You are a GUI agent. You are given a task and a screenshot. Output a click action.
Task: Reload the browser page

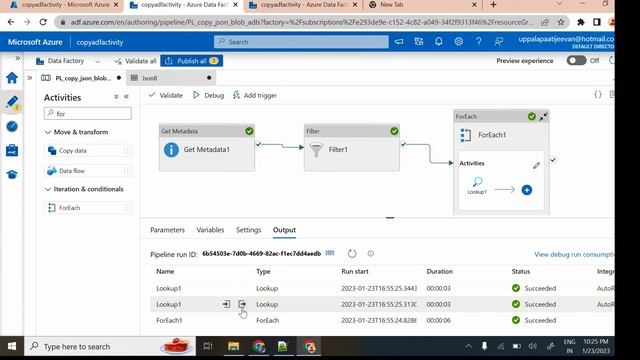43,22
